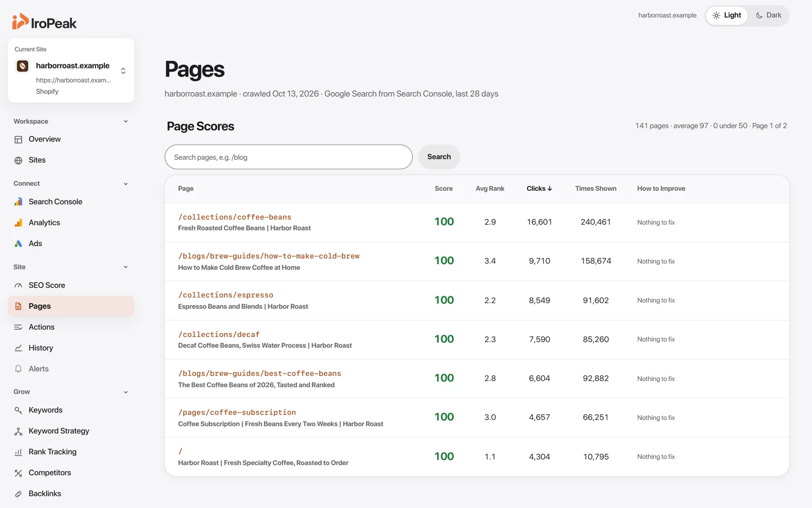Click harborroast.example text in top bar
Image resolution: width=812 pixels, height=508 pixels.
click(667, 15)
